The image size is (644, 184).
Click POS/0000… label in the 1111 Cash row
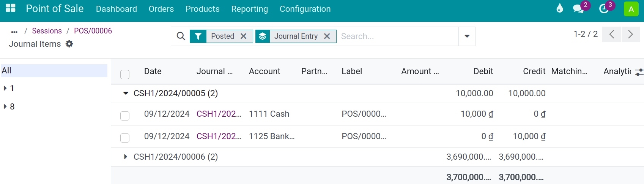[364, 114]
